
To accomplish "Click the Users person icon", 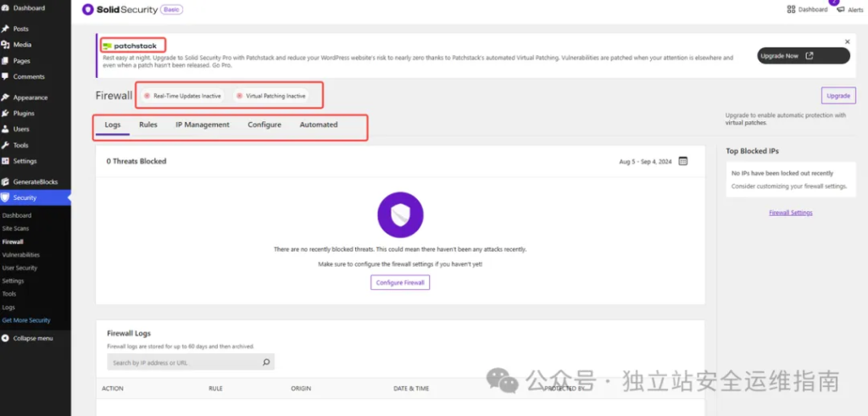I will [6, 129].
